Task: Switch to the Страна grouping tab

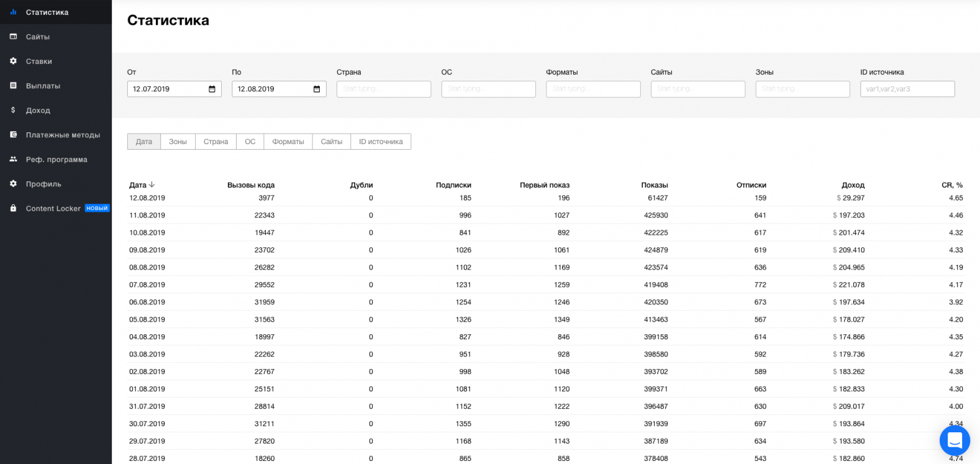Action: pos(216,142)
